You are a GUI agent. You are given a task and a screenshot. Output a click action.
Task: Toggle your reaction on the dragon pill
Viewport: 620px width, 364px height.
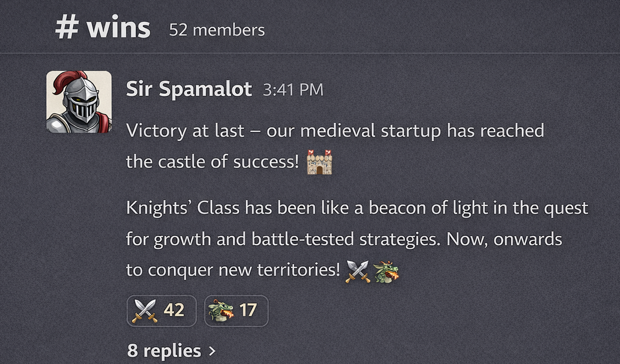click(236, 311)
